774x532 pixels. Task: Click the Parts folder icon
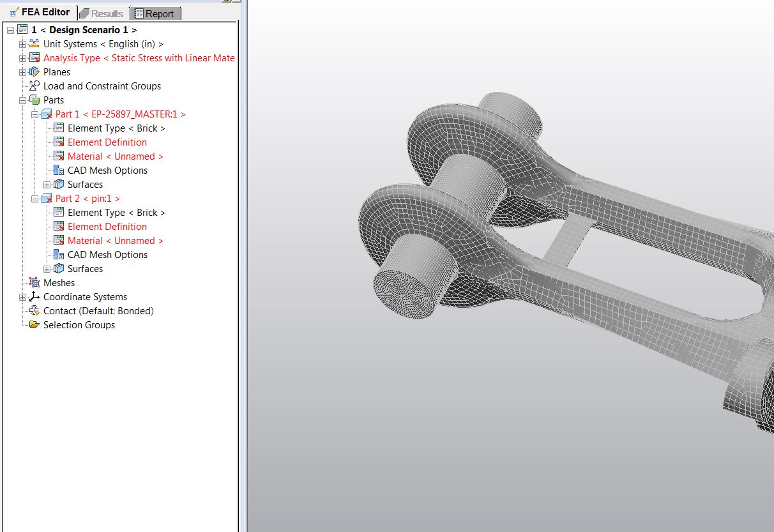[x=34, y=100]
